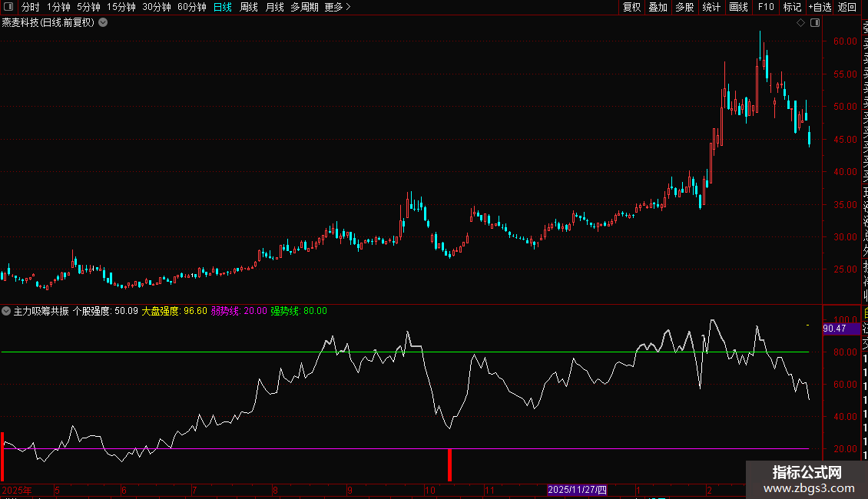Activate the 画线 drawing tool
The image size is (868, 499).
point(738,7)
